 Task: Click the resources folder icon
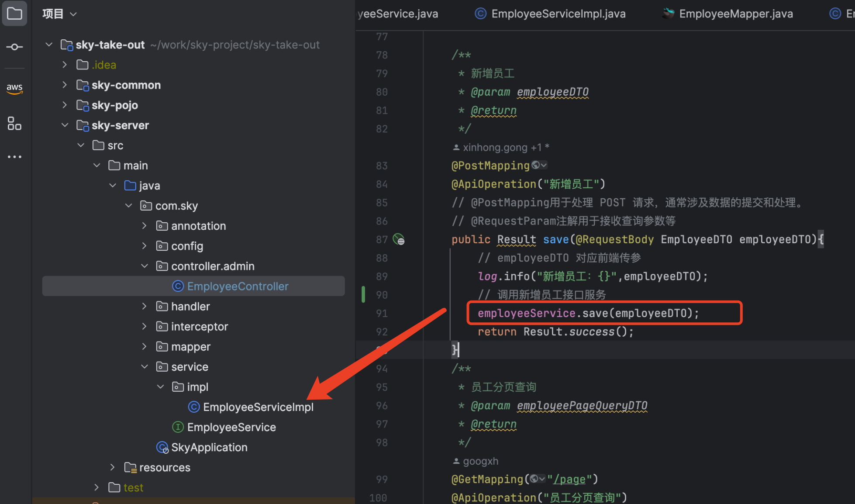pyautogui.click(x=130, y=467)
